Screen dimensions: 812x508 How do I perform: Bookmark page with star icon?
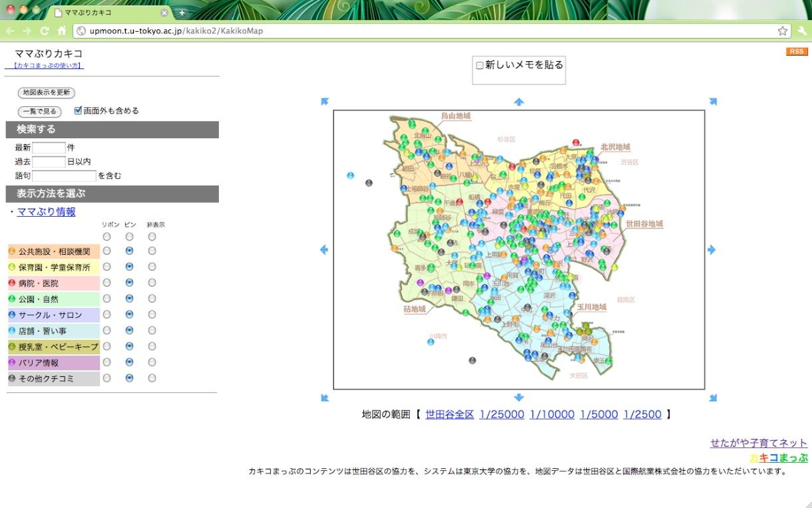pos(783,31)
